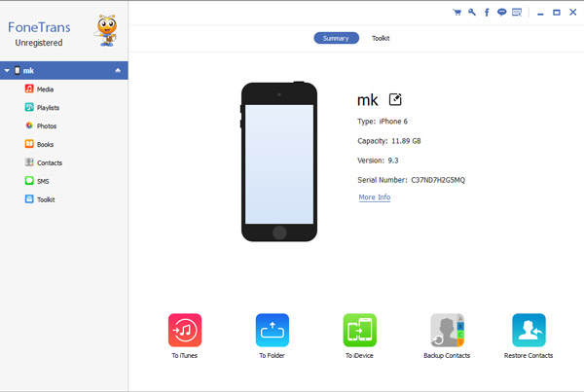Image resolution: width=584 pixels, height=392 pixels.
Task: Click the To iTunes icon
Action: [x=185, y=330]
